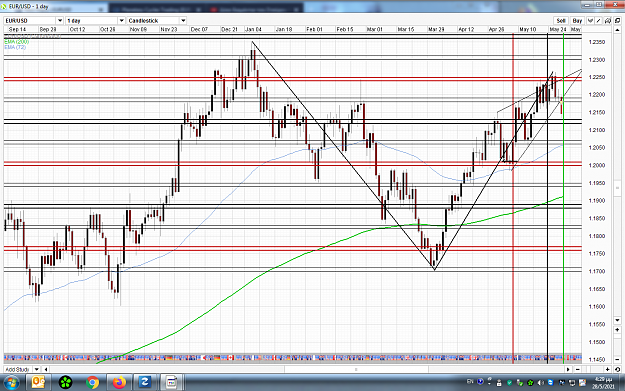Open Google Chrome from the taskbar
Viewport: 625px width, 391px height.
click(x=92, y=383)
